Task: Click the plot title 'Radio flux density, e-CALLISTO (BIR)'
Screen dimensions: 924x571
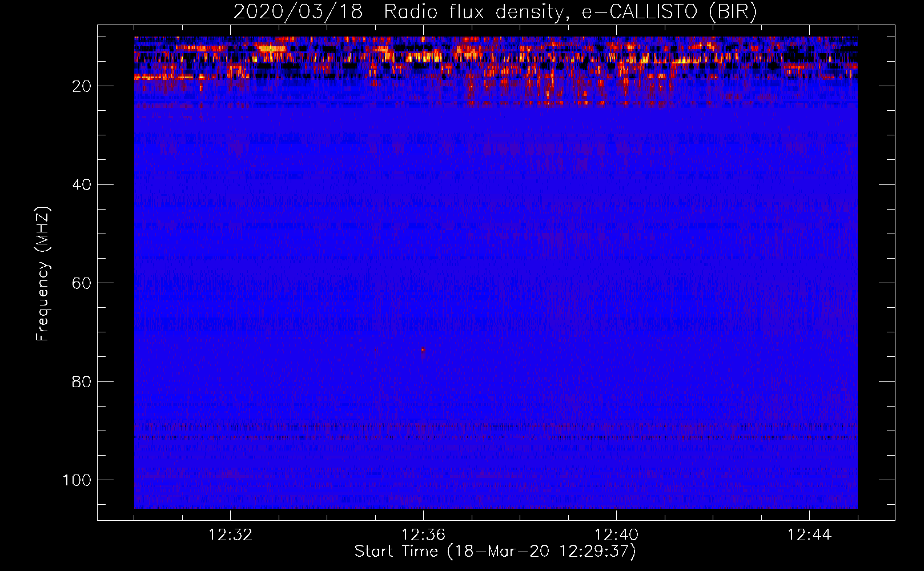Action: [571, 12]
